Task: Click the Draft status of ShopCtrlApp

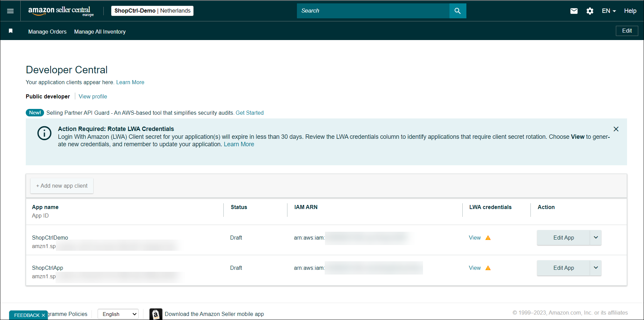Action: tap(236, 268)
